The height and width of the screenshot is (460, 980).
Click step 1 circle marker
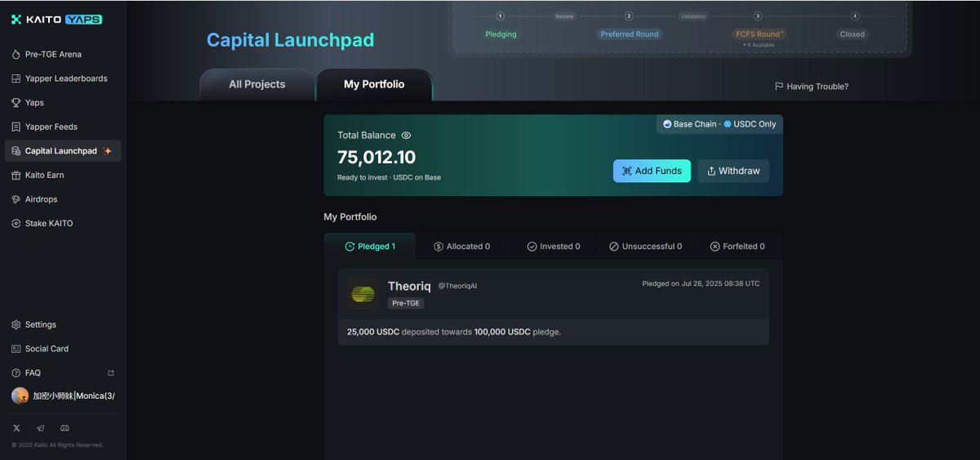coord(501,16)
